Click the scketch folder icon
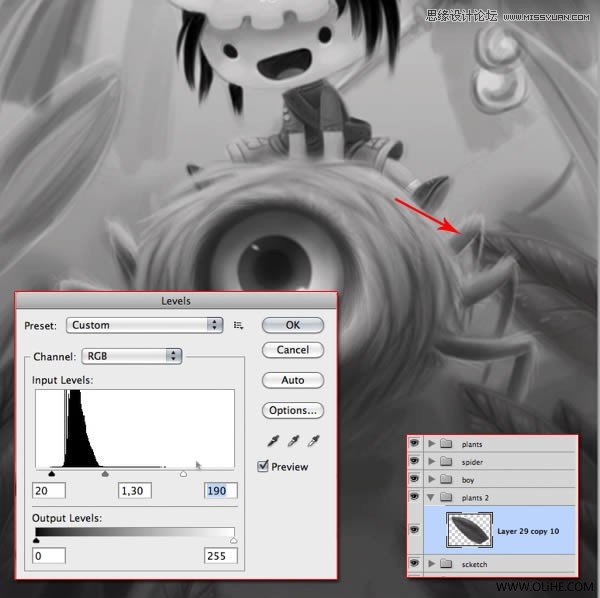The image size is (600, 598). pyautogui.click(x=446, y=564)
